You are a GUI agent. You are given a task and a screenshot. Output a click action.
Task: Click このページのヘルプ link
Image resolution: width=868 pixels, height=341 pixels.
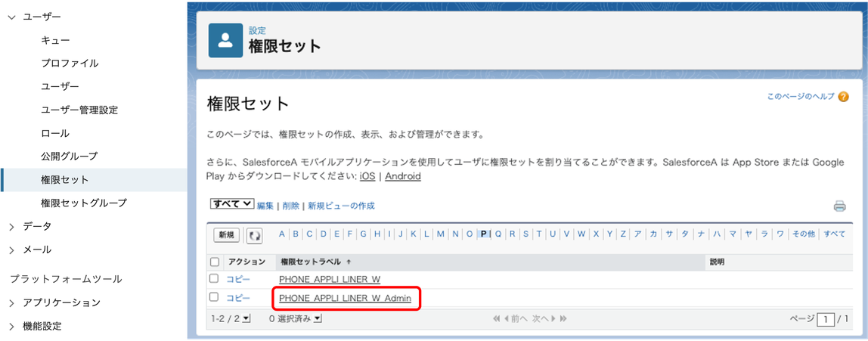[801, 96]
